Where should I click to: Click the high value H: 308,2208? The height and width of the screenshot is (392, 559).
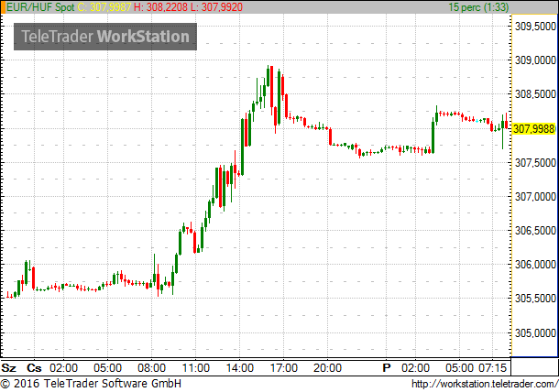pyautogui.click(x=161, y=6)
